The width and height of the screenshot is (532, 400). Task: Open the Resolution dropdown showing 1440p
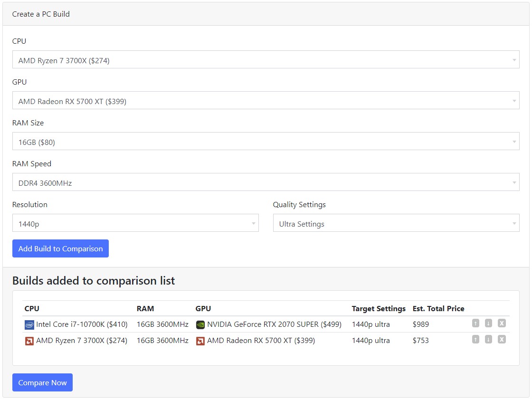pyautogui.click(x=135, y=223)
